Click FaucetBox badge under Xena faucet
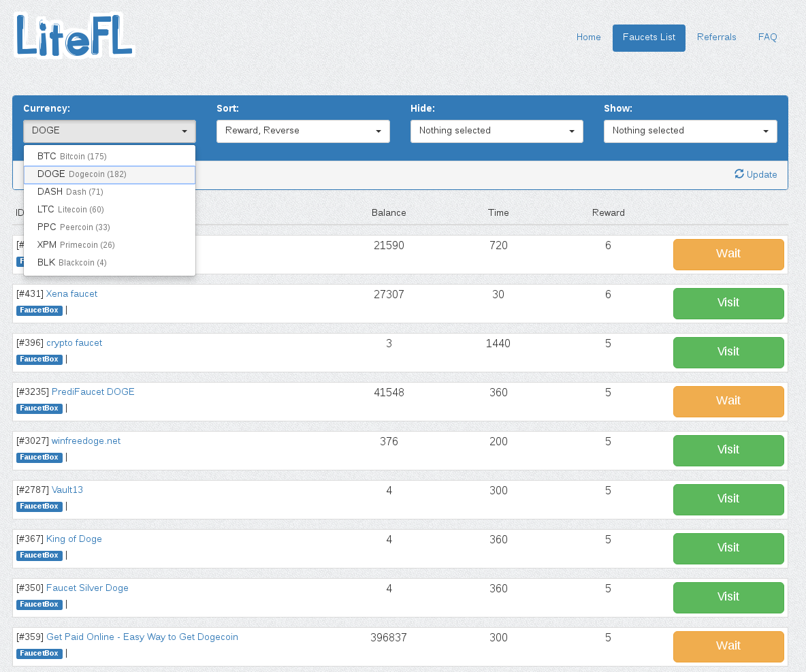Image resolution: width=806 pixels, height=672 pixels. (x=39, y=310)
